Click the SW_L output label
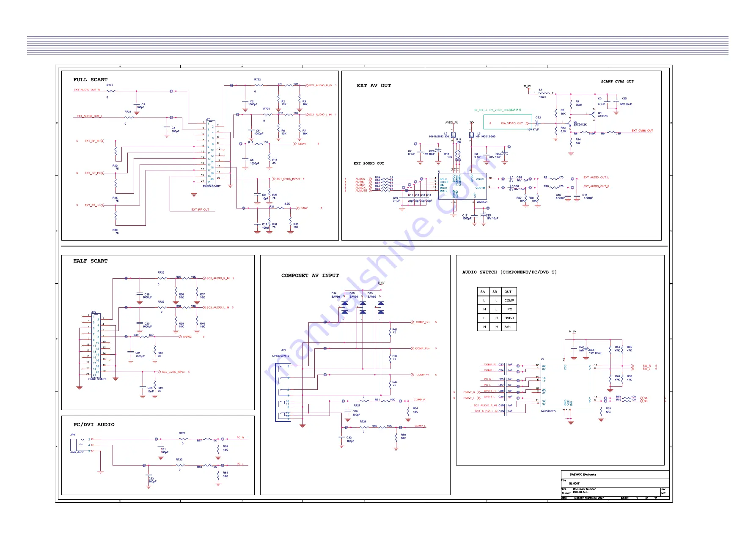The width and height of the screenshot is (756, 534). pos(646,369)
